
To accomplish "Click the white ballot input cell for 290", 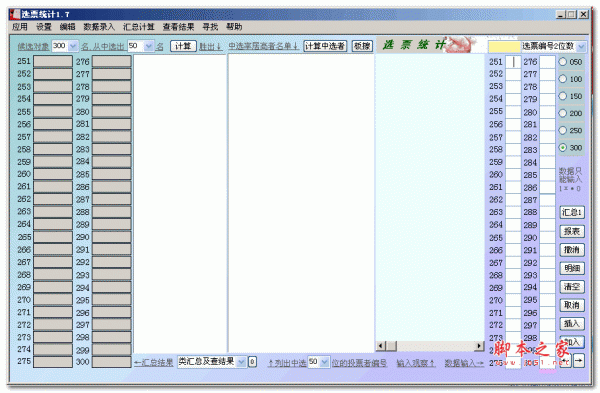I will tap(548, 238).
